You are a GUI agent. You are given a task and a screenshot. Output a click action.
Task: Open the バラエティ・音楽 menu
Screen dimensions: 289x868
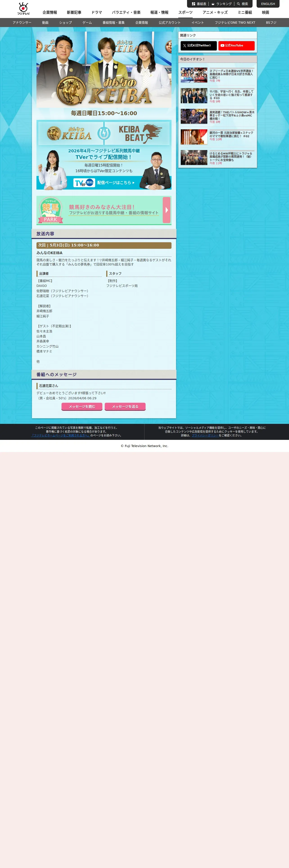click(126, 12)
